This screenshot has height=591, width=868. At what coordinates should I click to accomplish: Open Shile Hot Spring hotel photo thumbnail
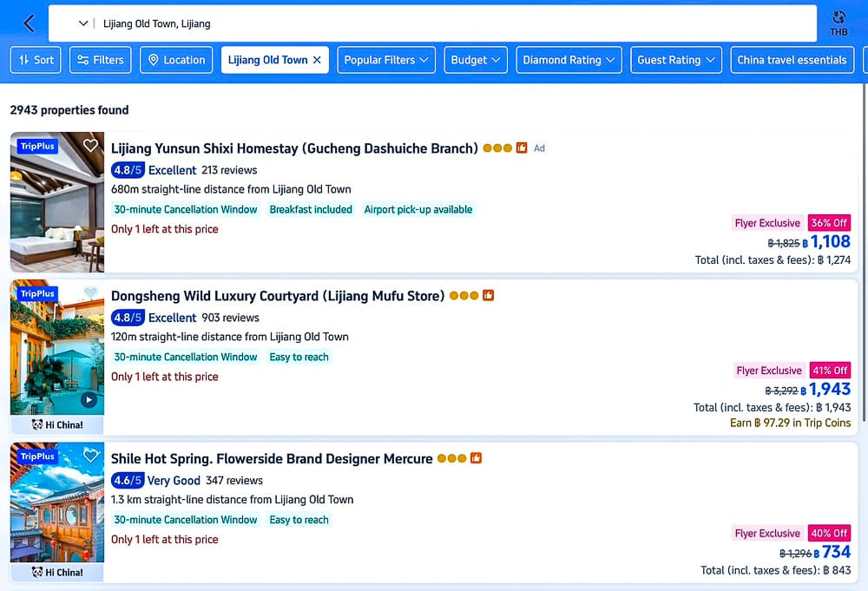pyautogui.click(x=57, y=502)
